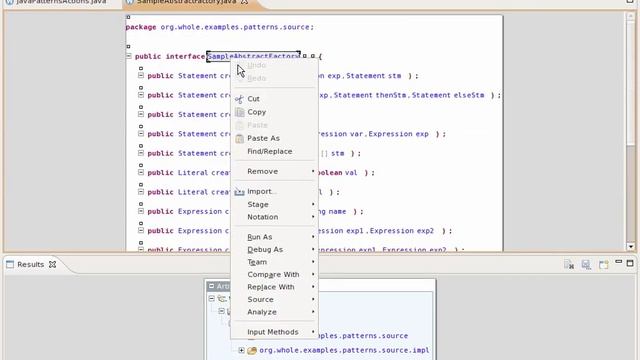Viewport: 640px width, 360px height.
Task: Collapse the public interface SampleAbstractFactory block
Action: [x=129, y=56]
